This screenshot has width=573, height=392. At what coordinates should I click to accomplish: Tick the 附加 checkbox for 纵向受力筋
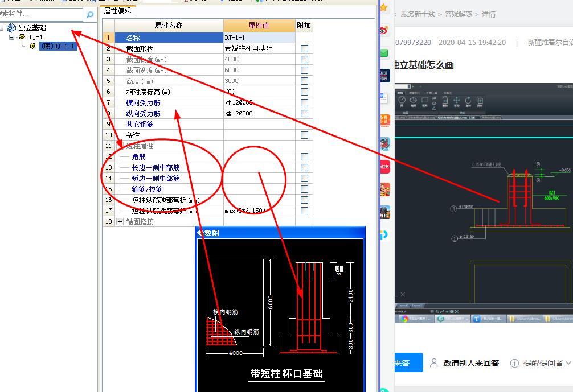click(x=304, y=114)
